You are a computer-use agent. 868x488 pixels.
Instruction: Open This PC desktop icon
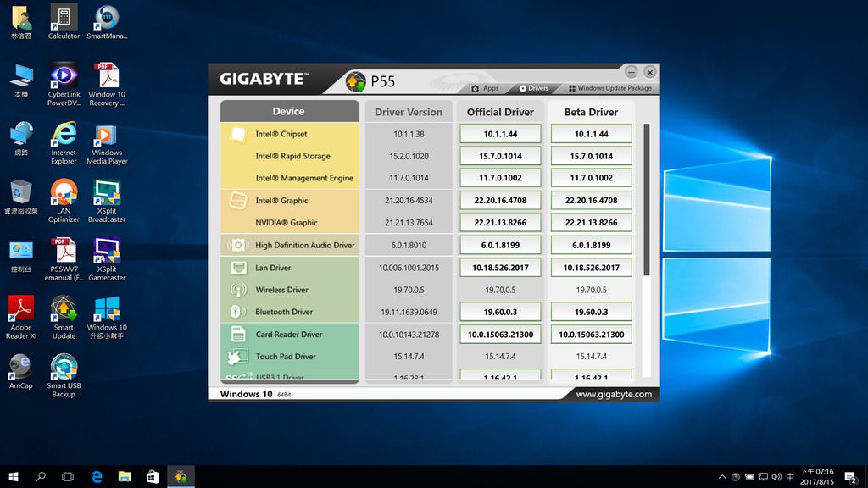click(x=21, y=80)
